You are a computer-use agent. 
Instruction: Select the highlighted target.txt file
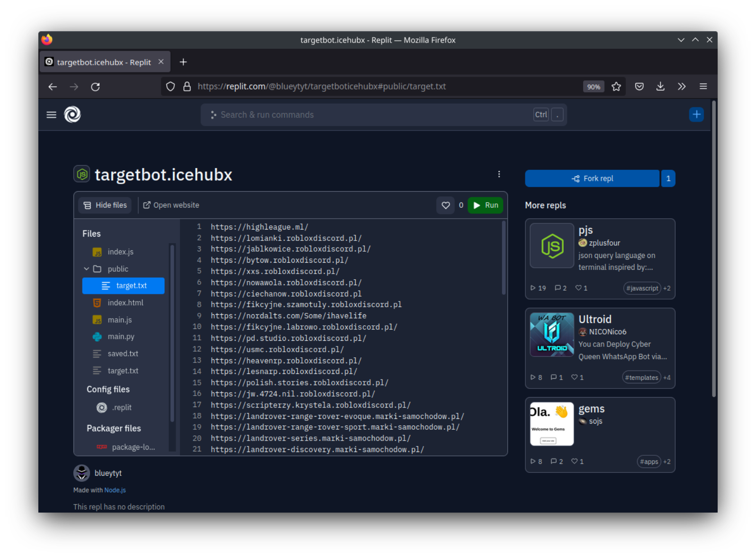[124, 286]
